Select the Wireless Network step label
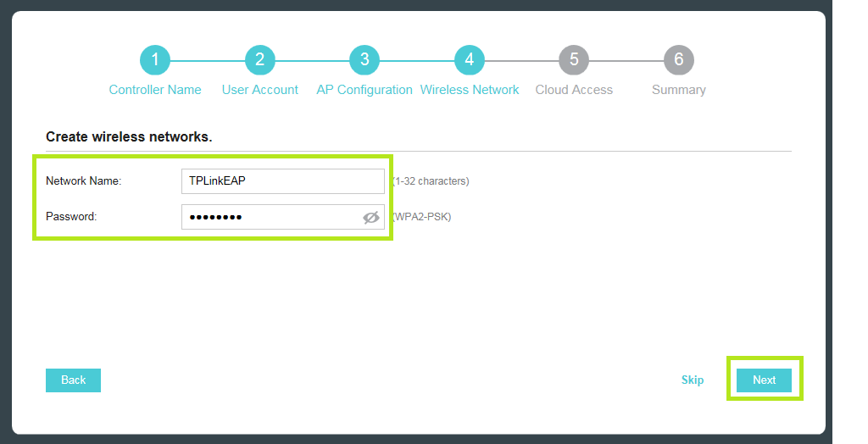868x444 pixels. (470, 90)
